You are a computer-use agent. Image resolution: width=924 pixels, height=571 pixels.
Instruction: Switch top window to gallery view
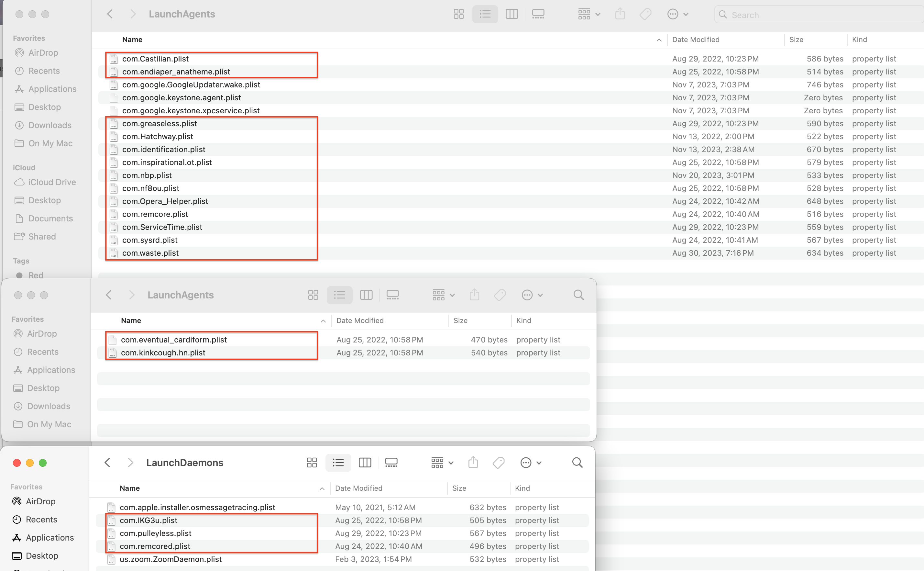click(x=538, y=14)
